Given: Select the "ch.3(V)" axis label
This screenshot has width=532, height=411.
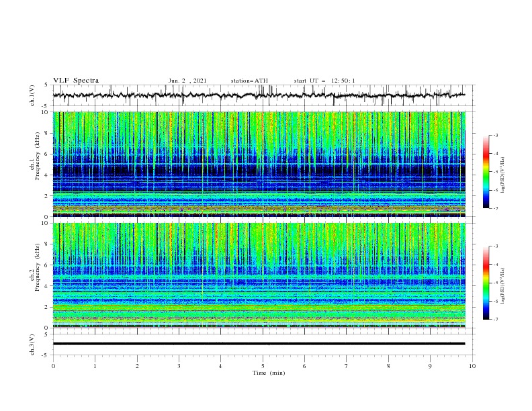Looking at the screenshot, I should pyautogui.click(x=32, y=345).
